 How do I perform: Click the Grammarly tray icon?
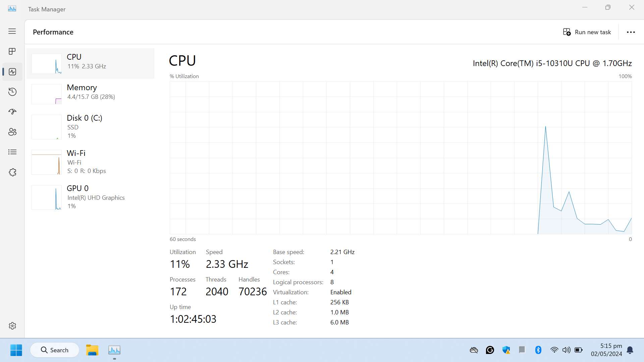coord(490,350)
